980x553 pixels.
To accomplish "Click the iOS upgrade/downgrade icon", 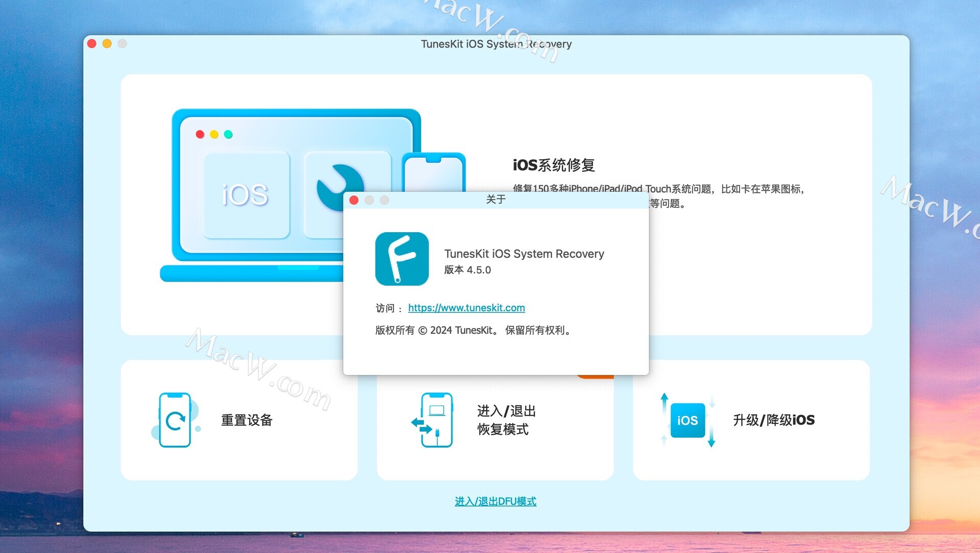I will click(688, 420).
